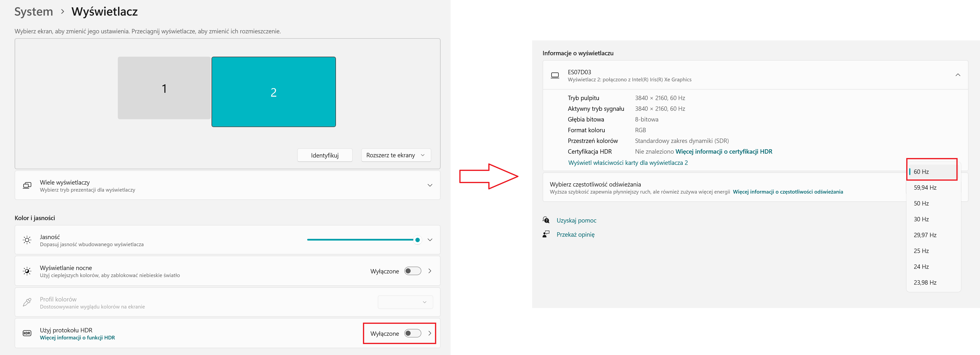The height and width of the screenshot is (355, 980).
Task: Select 59,94 Hz refresh rate
Action: (x=925, y=187)
